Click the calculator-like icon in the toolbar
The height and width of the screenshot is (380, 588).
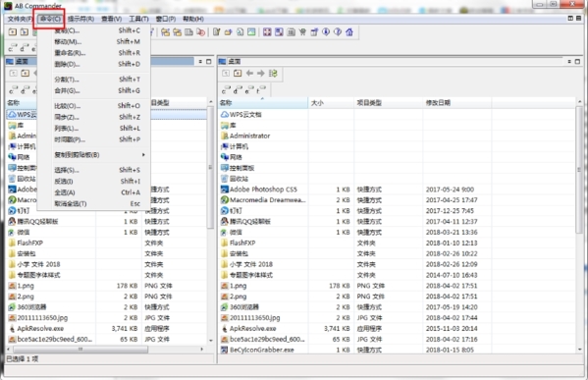pyautogui.click(x=291, y=32)
